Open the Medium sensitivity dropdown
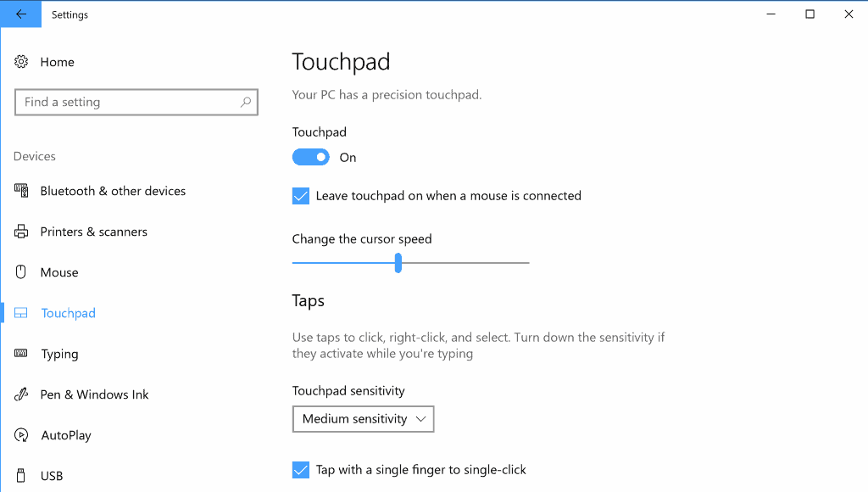 363,419
